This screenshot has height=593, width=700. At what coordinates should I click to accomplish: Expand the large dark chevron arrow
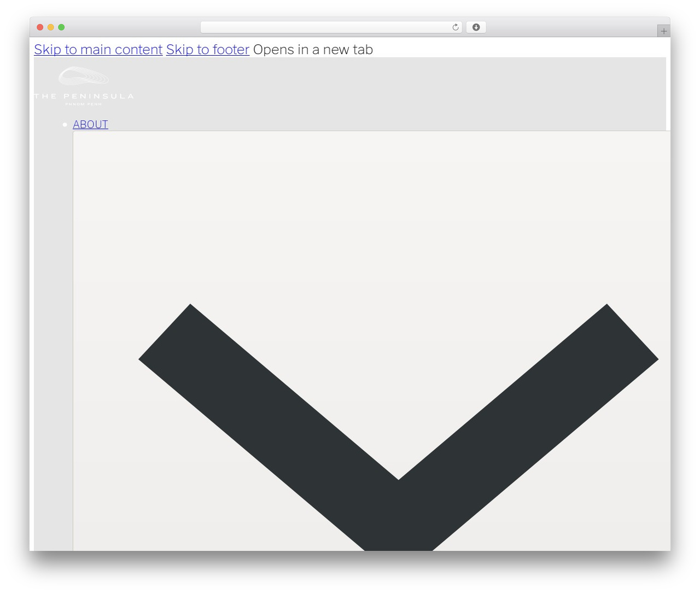pyautogui.click(x=398, y=427)
